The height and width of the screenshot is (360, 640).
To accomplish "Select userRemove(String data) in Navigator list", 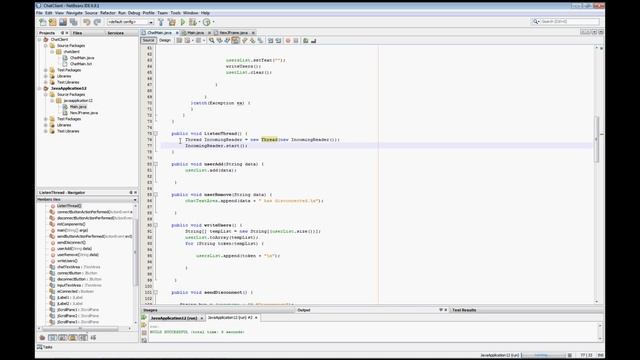I will pyautogui.click(x=78, y=255).
